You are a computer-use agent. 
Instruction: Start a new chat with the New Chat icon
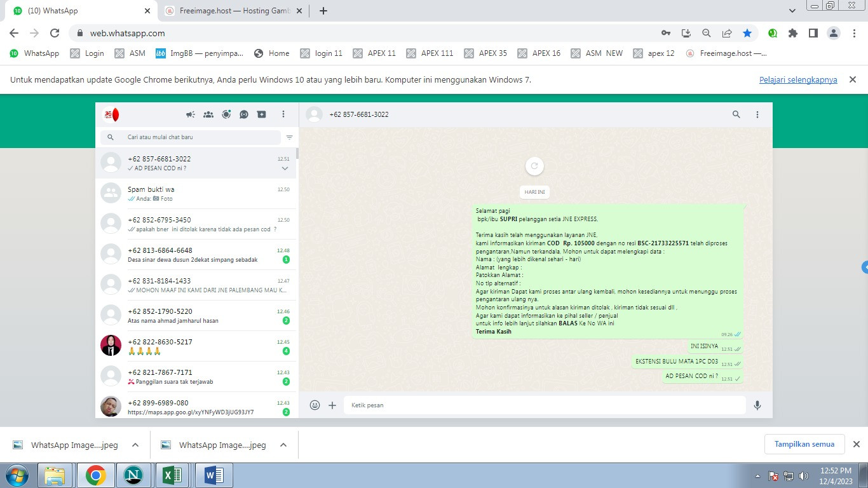click(x=262, y=114)
